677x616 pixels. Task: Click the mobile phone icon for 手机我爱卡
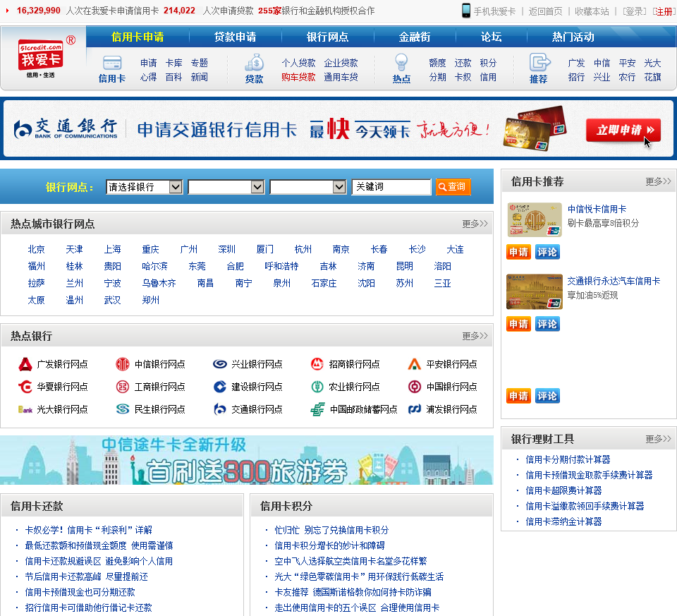pos(466,11)
